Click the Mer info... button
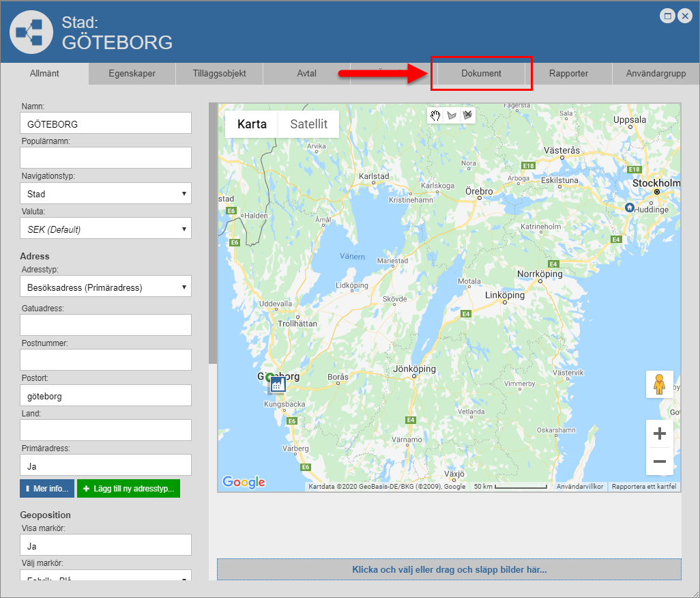The height and width of the screenshot is (598, 700). pos(47,489)
